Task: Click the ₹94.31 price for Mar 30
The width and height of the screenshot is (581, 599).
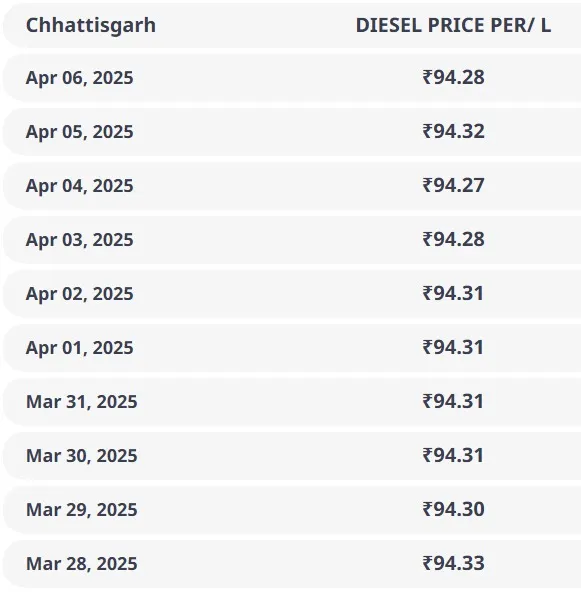Action: coord(453,455)
